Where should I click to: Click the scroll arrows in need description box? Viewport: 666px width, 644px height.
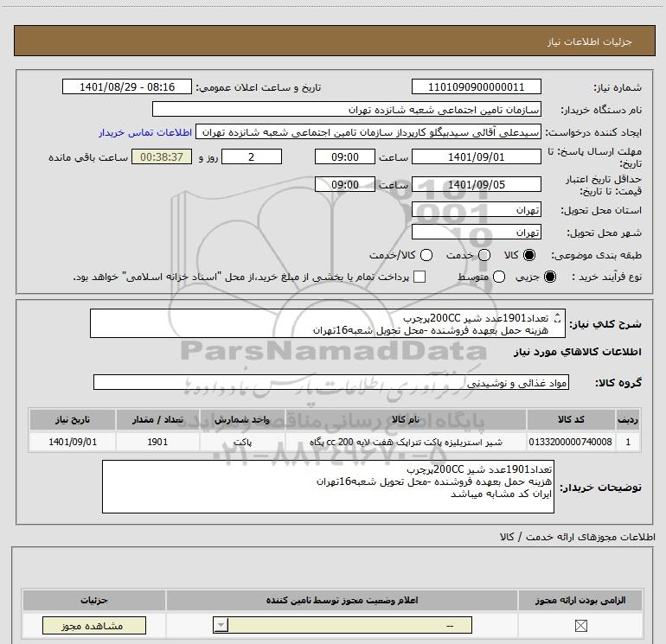coord(558,317)
